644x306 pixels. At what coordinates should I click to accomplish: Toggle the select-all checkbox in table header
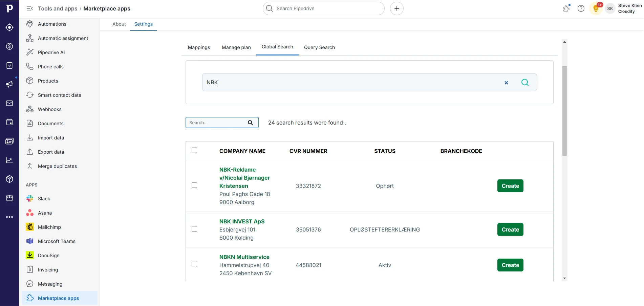(194, 150)
